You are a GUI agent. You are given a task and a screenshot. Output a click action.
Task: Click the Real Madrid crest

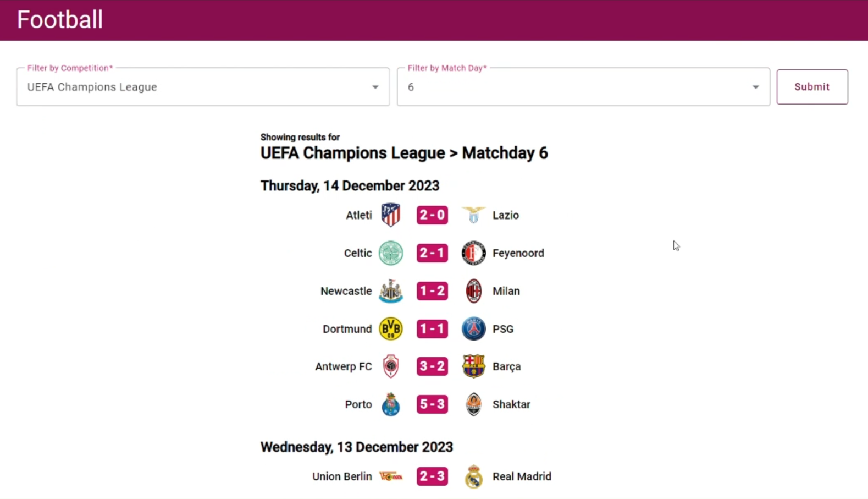coord(473,476)
